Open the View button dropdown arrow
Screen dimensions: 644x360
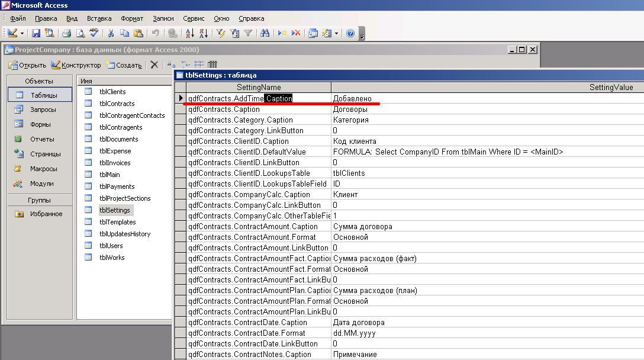[22, 34]
